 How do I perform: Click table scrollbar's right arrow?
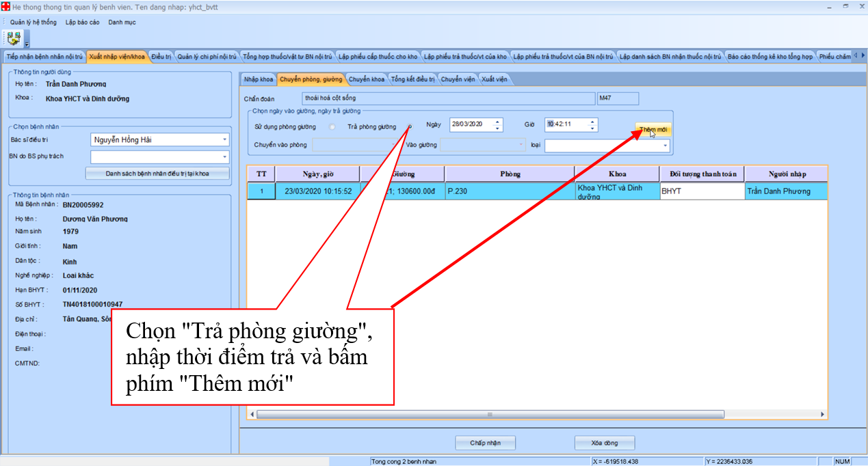tap(822, 414)
